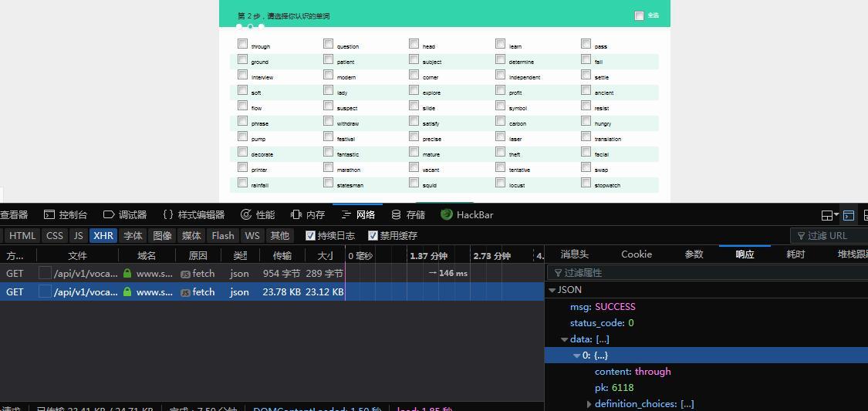This screenshot has height=411, width=868.
Task: Click the Storage (存储) database icon
Action: click(396, 214)
